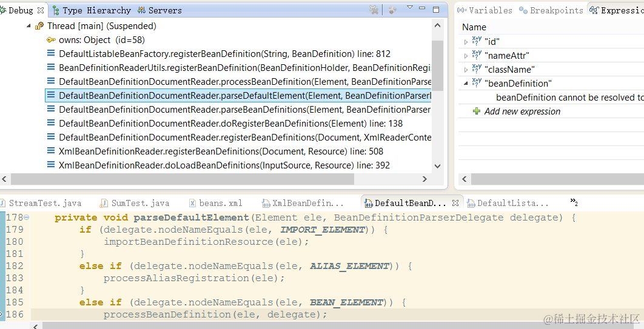The width and height of the screenshot is (644, 329).
Task: Minimize the Debug view panel
Action: point(422,8)
